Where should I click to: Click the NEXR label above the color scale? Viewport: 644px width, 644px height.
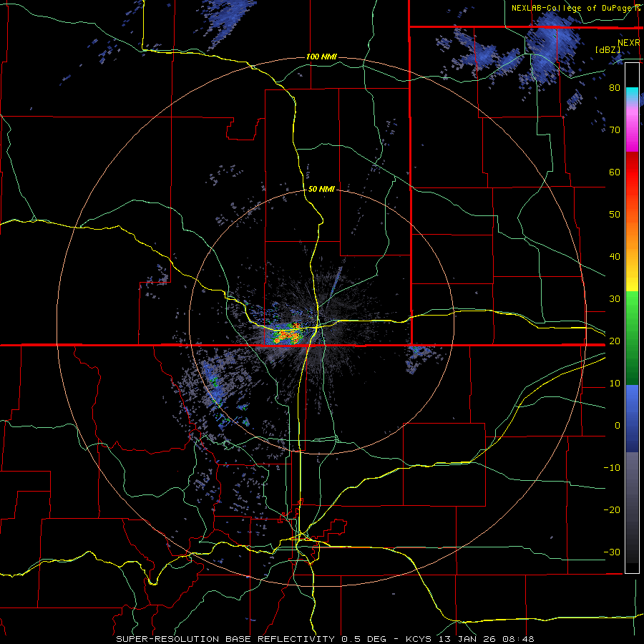coord(628,43)
